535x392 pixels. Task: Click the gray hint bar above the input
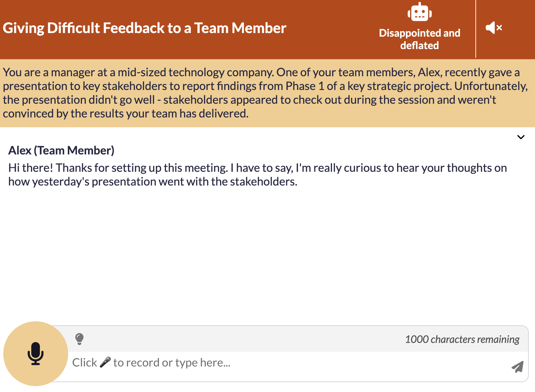click(242, 339)
